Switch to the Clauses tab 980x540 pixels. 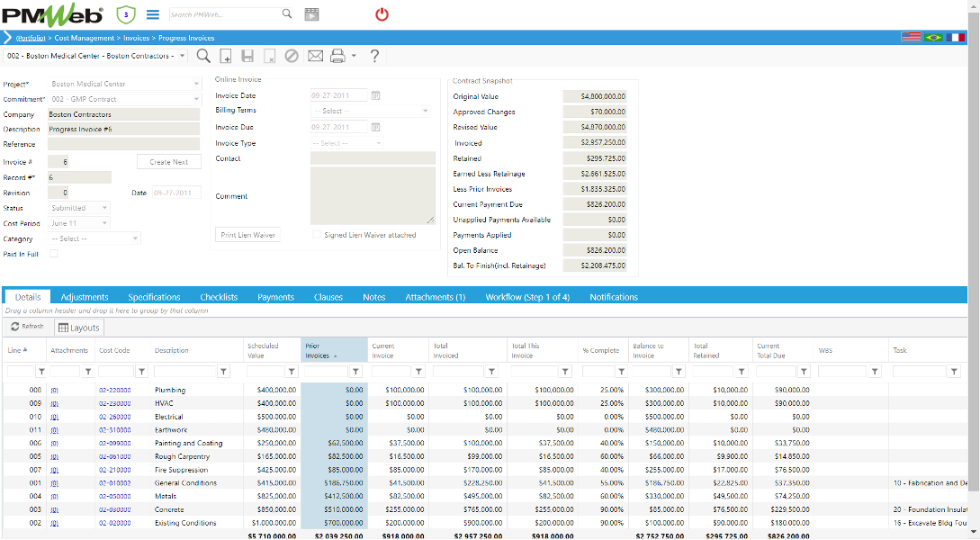click(328, 297)
